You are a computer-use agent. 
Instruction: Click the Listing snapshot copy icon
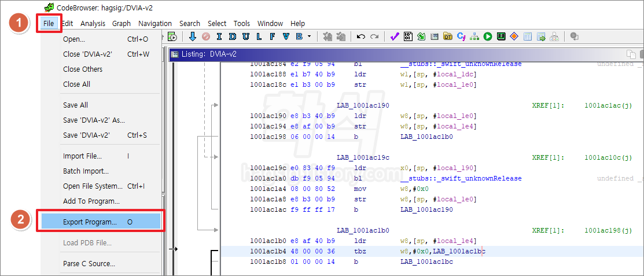tap(631, 54)
